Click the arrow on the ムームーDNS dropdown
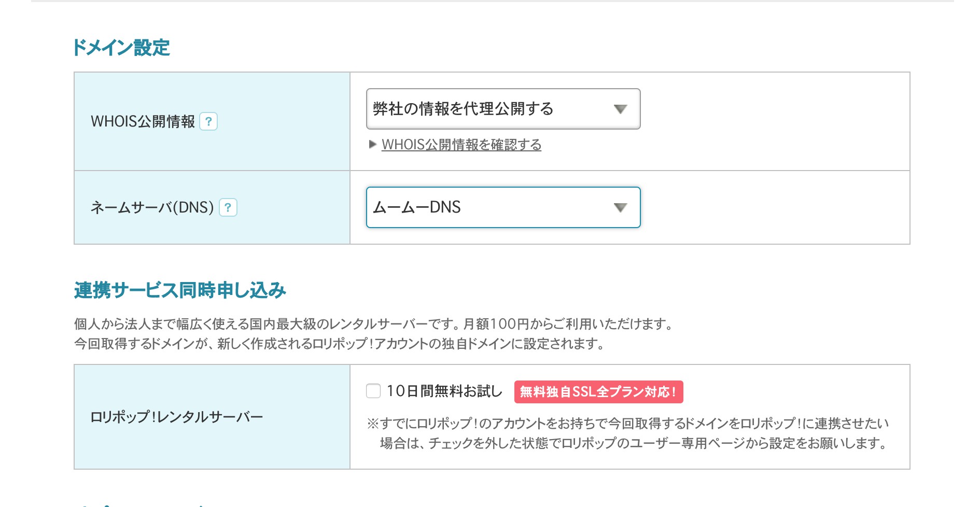980x507 pixels. (620, 207)
